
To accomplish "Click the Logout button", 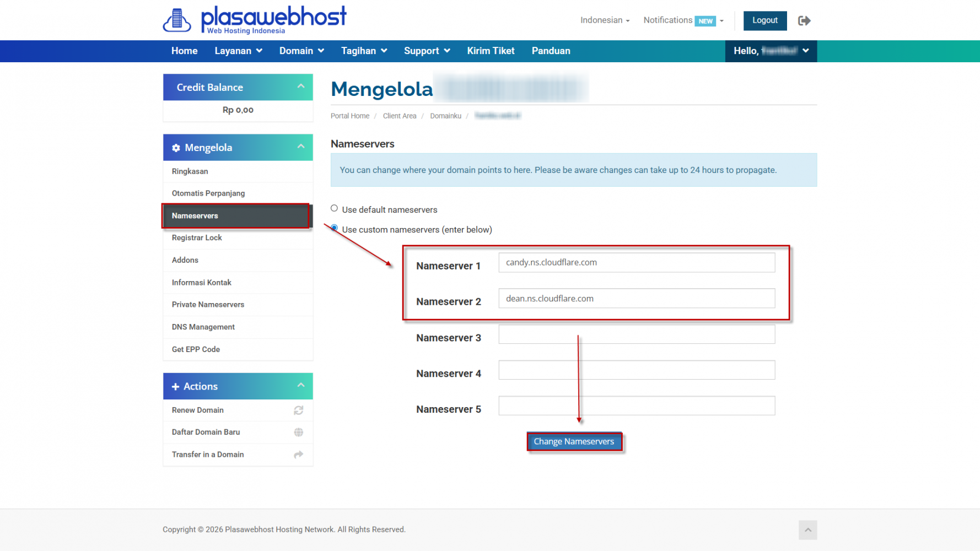I will 764,20.
